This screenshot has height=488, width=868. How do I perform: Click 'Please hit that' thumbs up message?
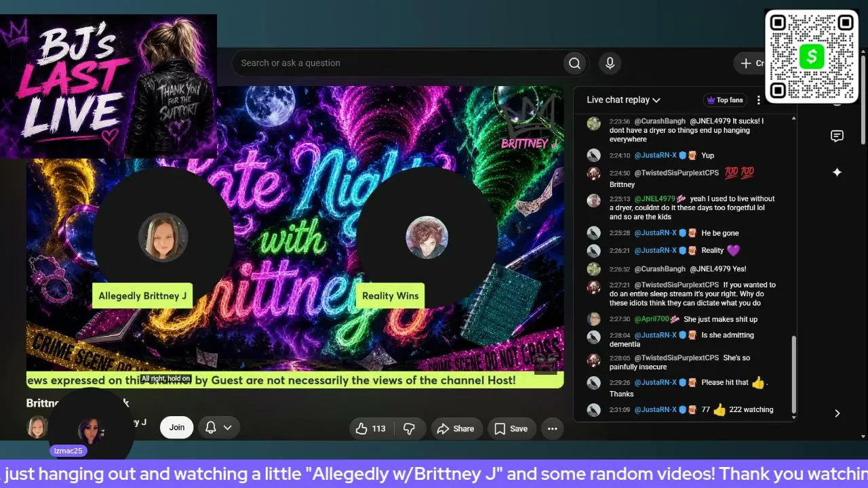coord(689,388)
